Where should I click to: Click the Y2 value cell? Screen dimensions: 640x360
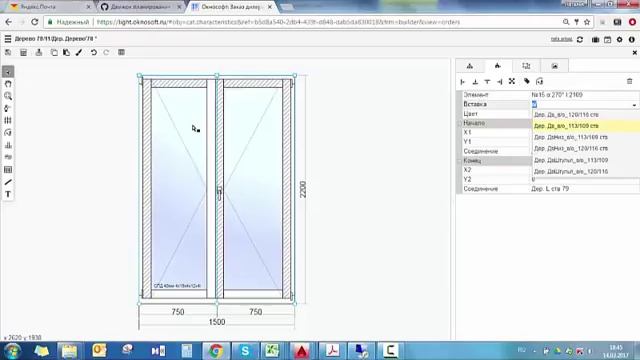tap(585, 180)
